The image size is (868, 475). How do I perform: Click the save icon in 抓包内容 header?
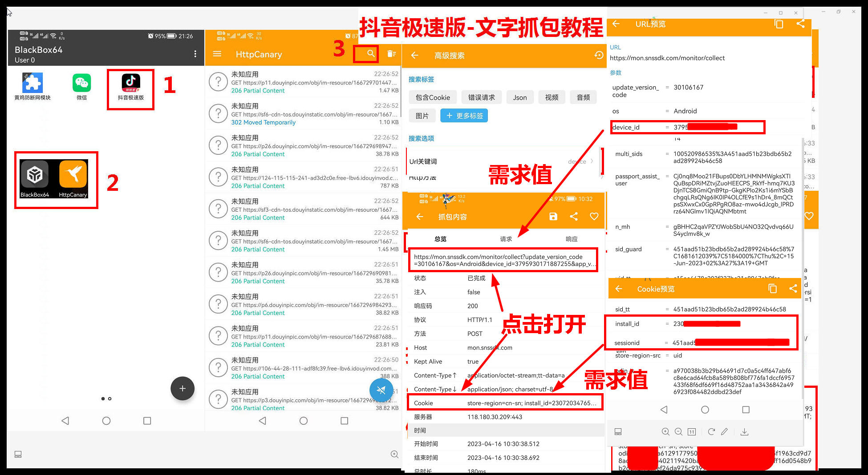click(x=553, y=217)
